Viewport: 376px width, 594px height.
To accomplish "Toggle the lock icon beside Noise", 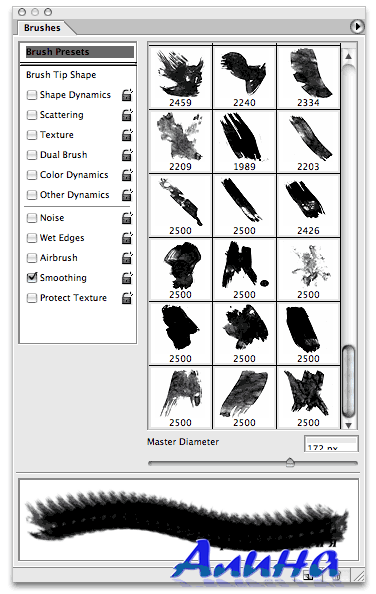I will 127,218.
